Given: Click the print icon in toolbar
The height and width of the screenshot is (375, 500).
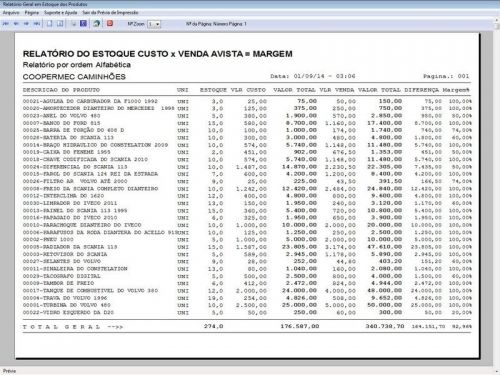Looking at the screenshot, I should pos(74,24).
